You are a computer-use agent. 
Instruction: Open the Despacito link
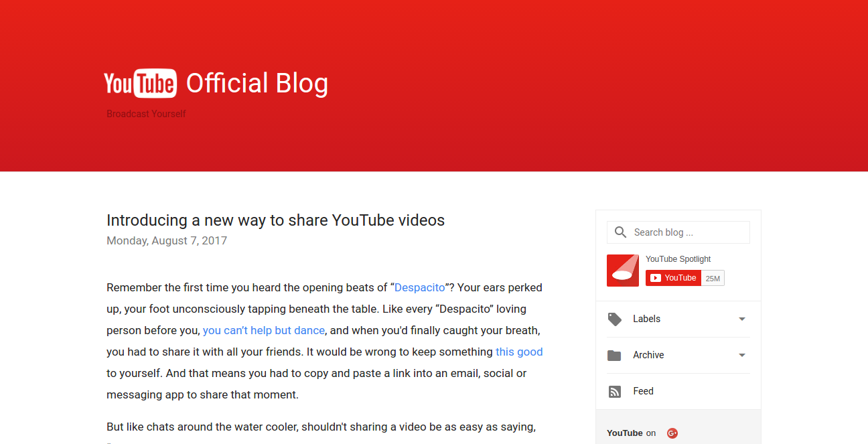coord(420,287)
